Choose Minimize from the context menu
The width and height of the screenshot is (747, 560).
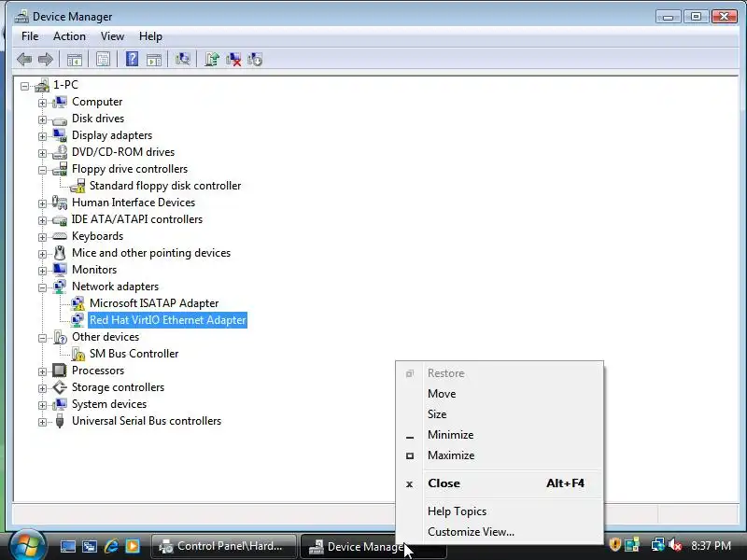(x=500, y=435)
